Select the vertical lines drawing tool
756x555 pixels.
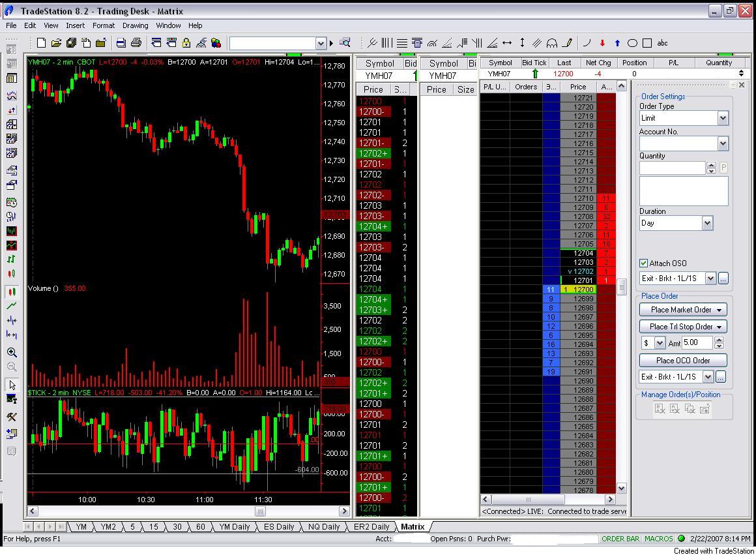point(386,43)
